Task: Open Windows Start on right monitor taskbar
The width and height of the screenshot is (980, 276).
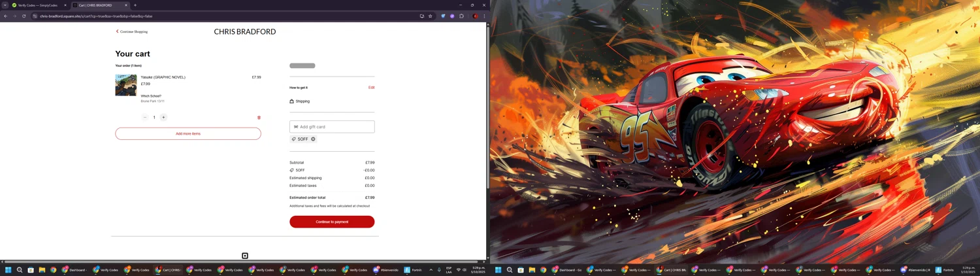Action: point(498,269)
